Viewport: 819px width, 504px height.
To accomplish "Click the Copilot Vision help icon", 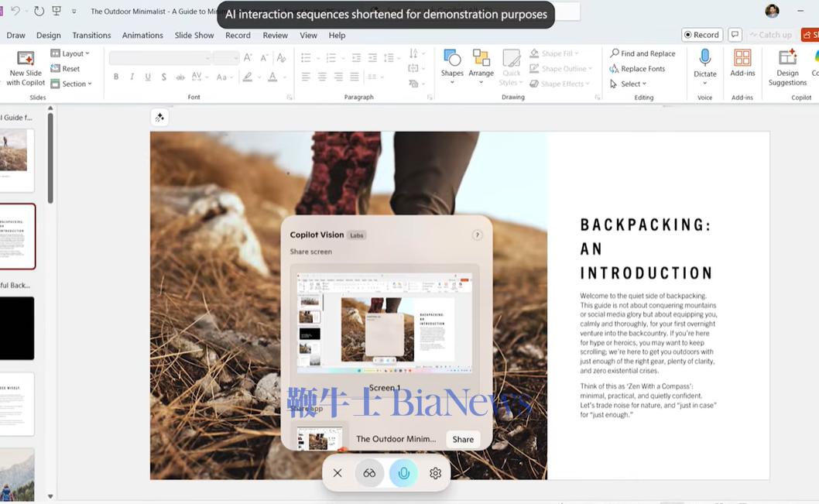I will click(x=477, y=235).
